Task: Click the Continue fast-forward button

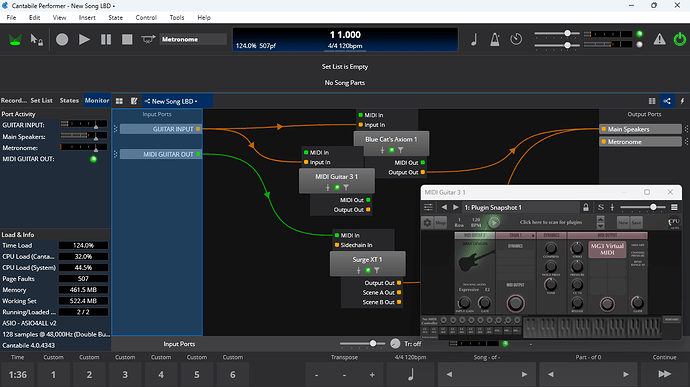Action: point(664,374)
